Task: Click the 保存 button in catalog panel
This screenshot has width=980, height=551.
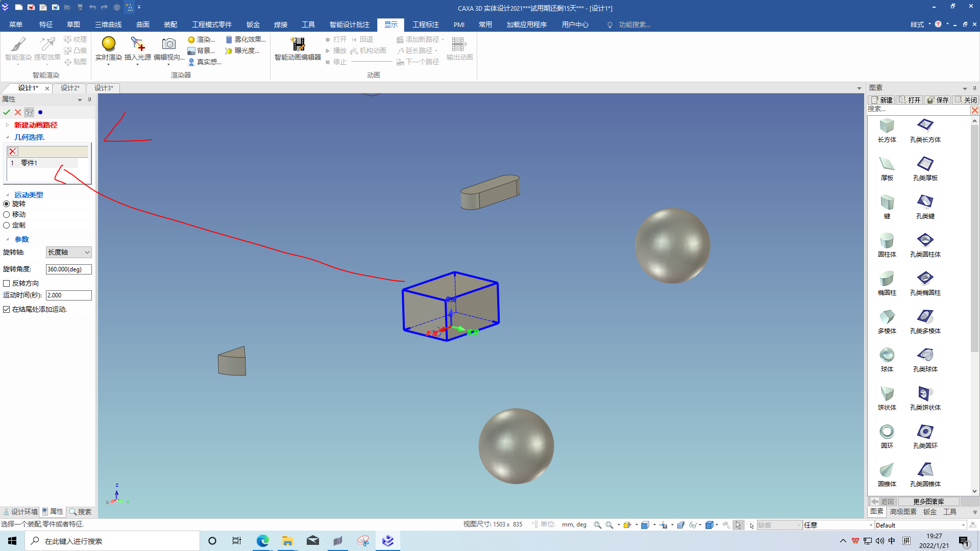Action: 938,100
